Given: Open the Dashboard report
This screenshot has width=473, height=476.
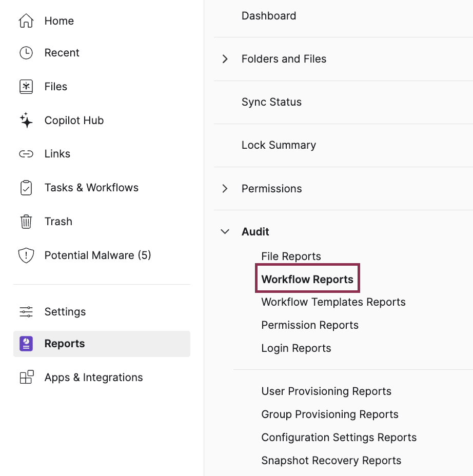Looking at the screenshot, I should 268,16.
